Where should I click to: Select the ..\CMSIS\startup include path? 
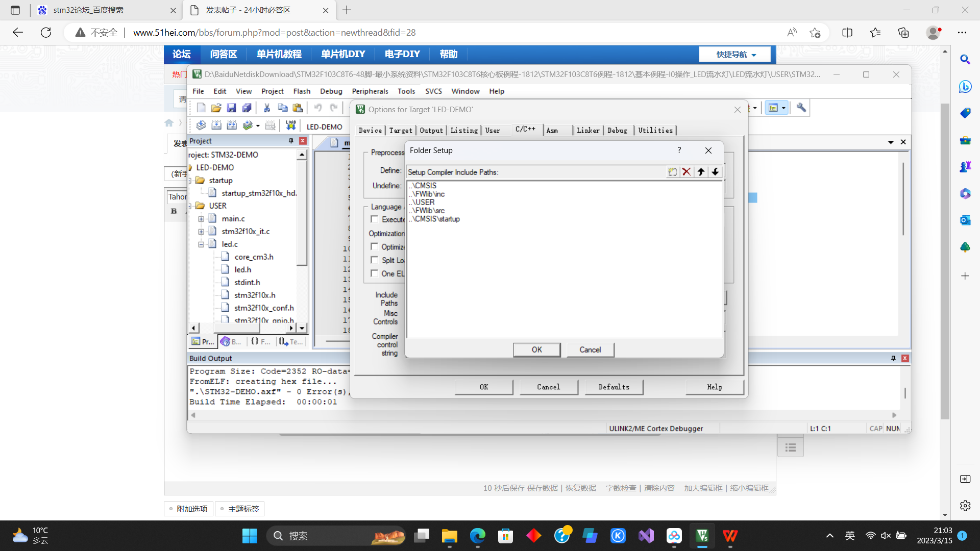[434, 219]
